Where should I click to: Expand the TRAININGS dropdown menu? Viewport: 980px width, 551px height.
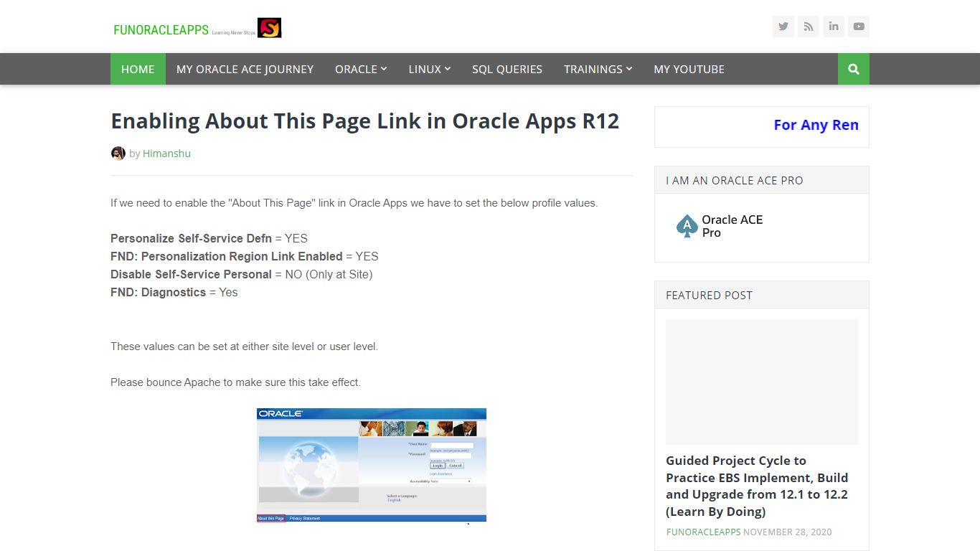pyautogui.click(x=598, y=69)
